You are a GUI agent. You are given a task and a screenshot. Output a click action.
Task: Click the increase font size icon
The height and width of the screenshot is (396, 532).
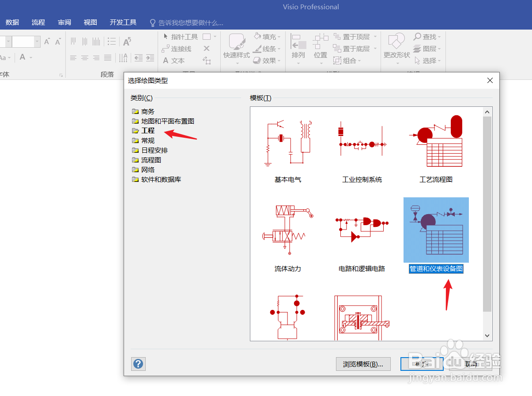tap(47, 41)
